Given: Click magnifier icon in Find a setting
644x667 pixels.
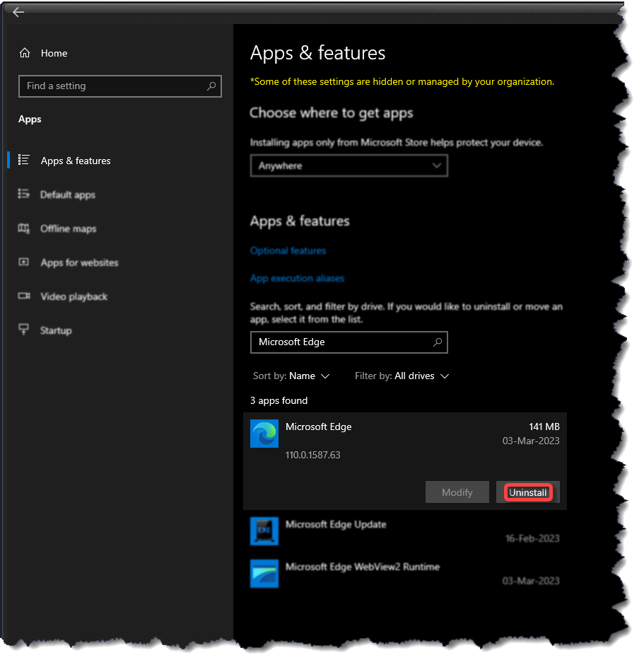Looking at the screenshot, I should pyautogui.click(x=211, y=86).
